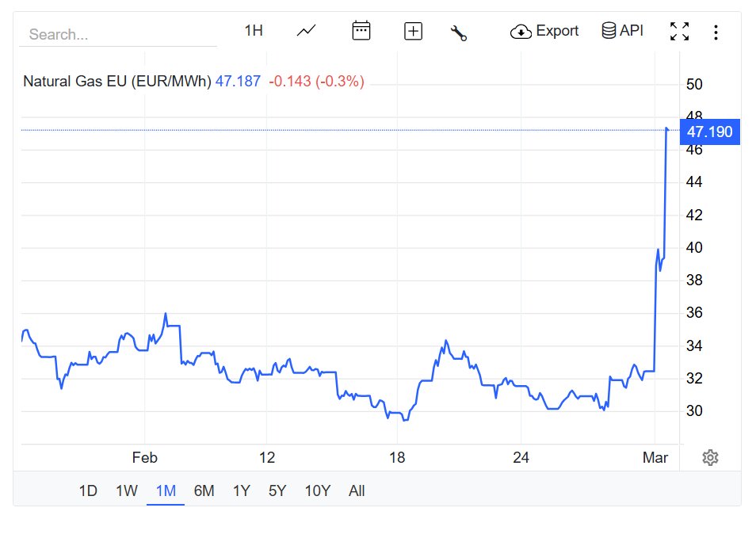Click the 18 label on the date axis

(x=397, y=458)
